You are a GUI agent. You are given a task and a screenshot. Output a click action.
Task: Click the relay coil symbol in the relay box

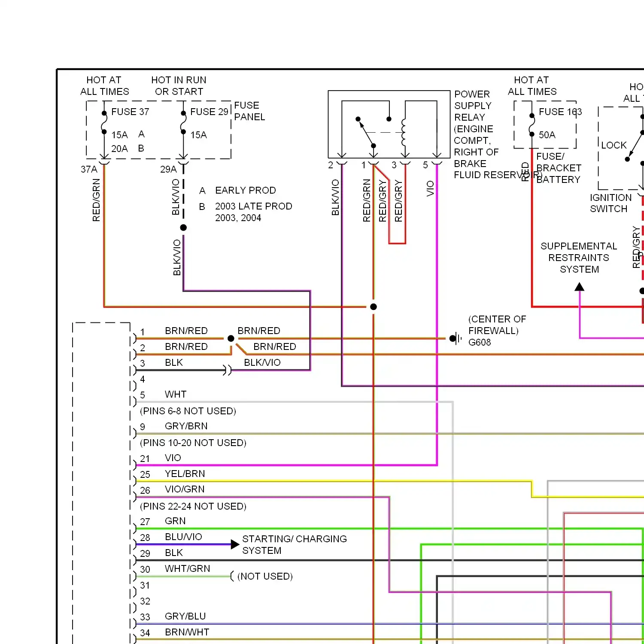coord(404,132)
